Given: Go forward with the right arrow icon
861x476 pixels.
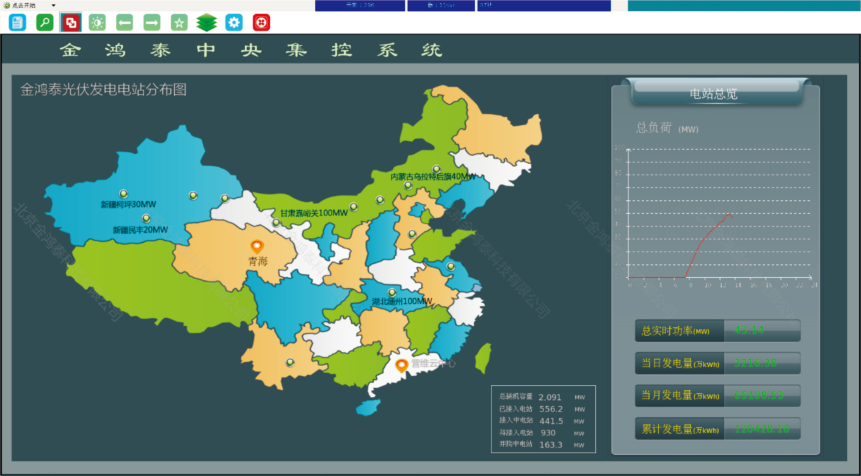Looking at the screenshot, I should click(x=152, y=22).
